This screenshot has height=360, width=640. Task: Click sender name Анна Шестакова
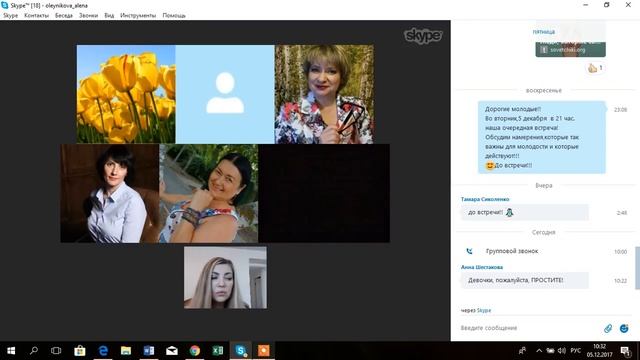tap(482, 267)
